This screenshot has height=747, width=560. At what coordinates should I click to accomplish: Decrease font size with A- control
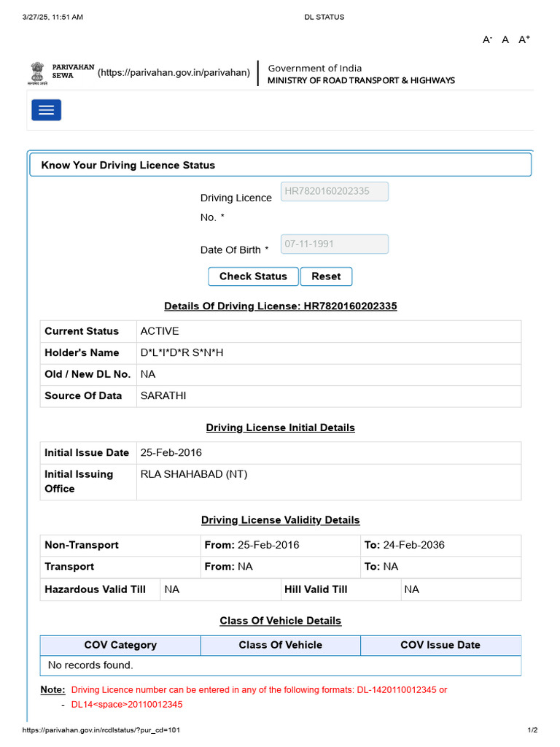[x=487, y=39]
